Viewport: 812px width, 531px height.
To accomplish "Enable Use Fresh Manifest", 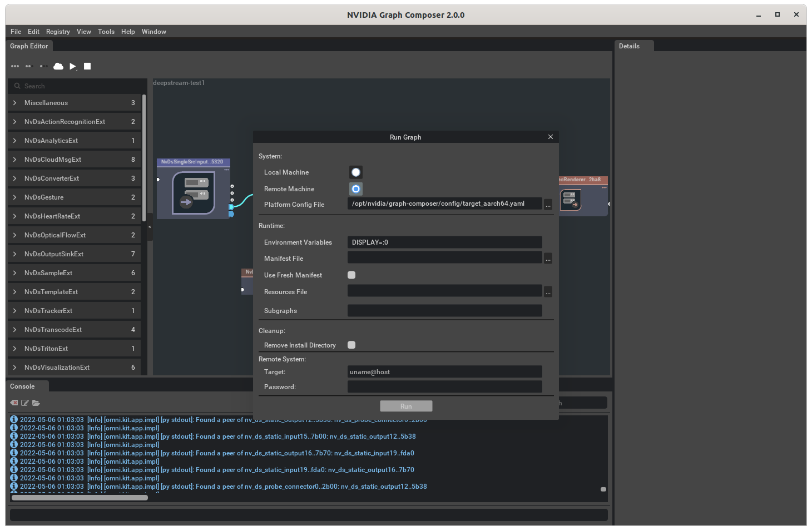I will [351, 275].
